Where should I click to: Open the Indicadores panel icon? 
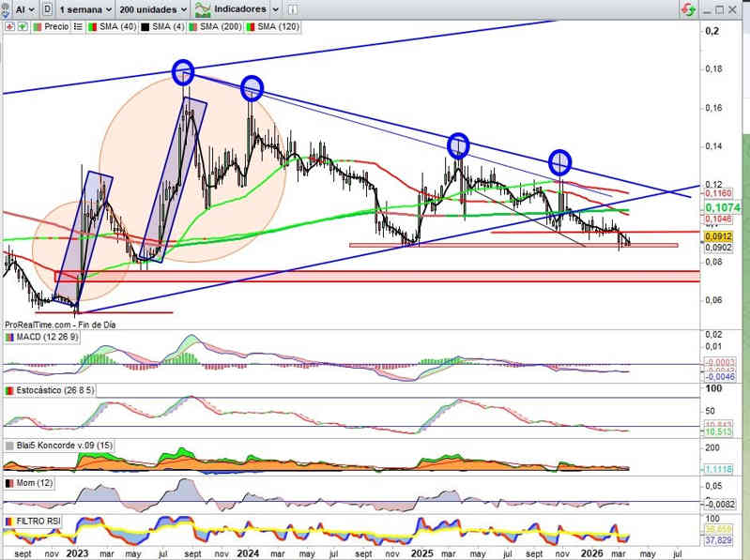point(201,8)
